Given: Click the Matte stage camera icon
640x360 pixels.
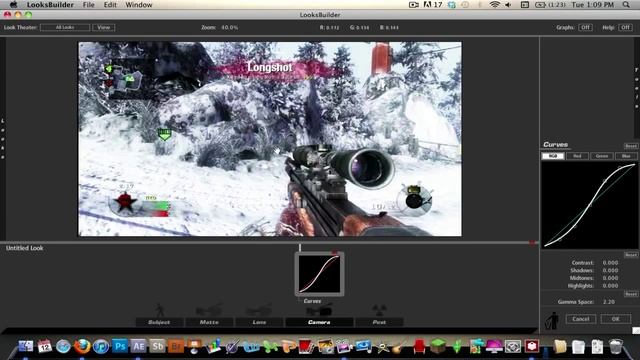Looking at the screenshot, I should [209, 310].
